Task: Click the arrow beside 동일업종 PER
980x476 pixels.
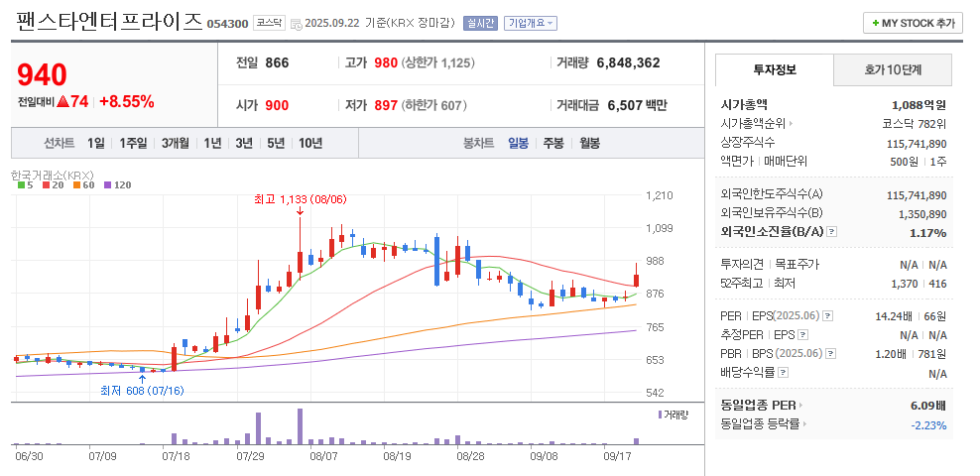Action: pos(801,406)
